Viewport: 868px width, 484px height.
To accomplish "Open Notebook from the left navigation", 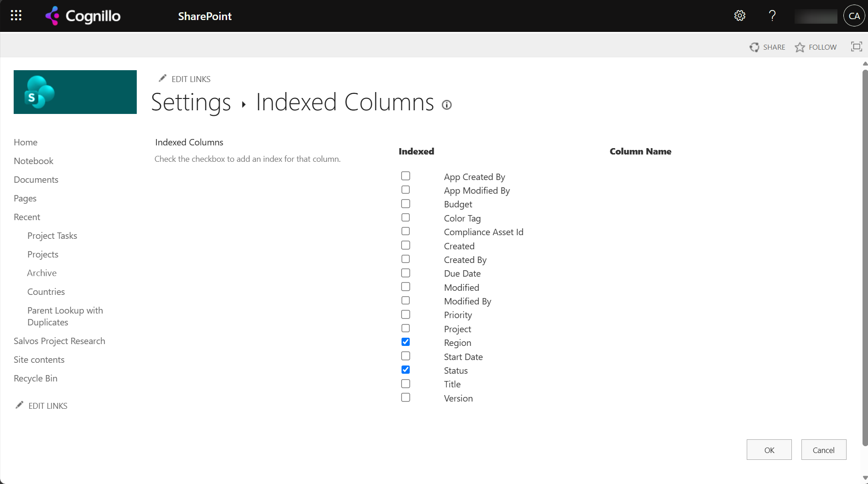I will click(34, 161).
